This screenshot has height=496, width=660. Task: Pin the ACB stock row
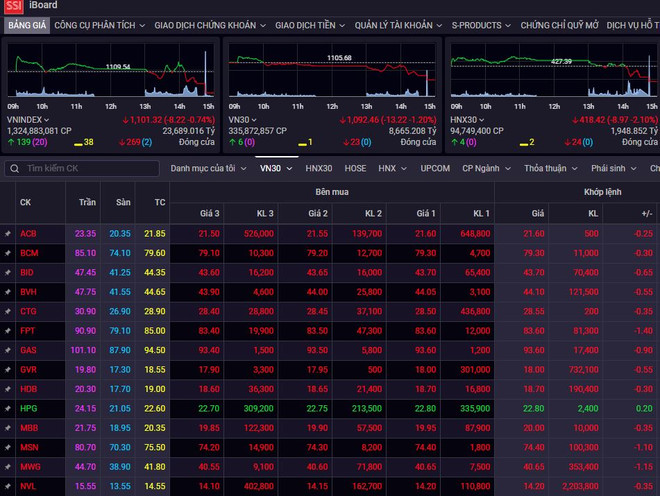coord(8,233)
